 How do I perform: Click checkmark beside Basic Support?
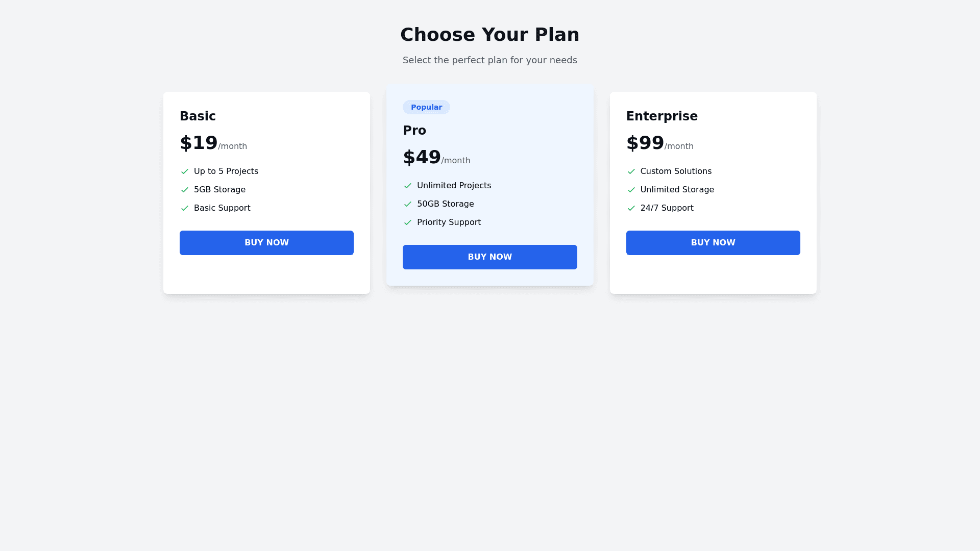point(185,208)
